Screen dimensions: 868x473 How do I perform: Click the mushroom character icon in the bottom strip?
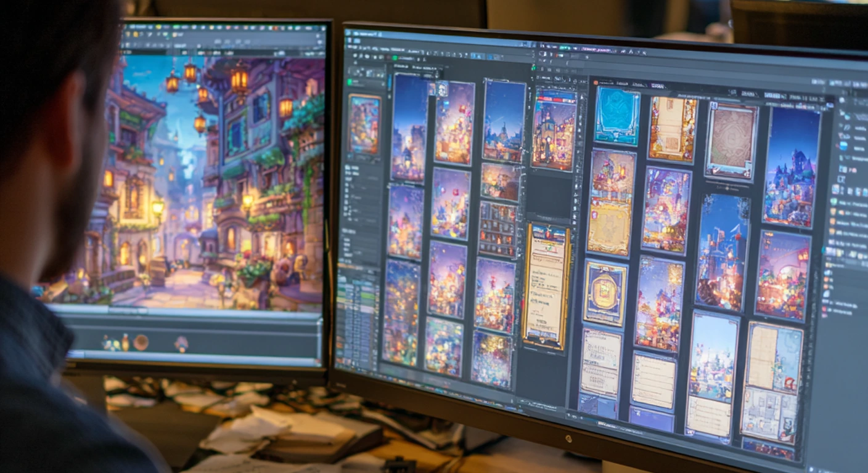click(x=181, y=344)
